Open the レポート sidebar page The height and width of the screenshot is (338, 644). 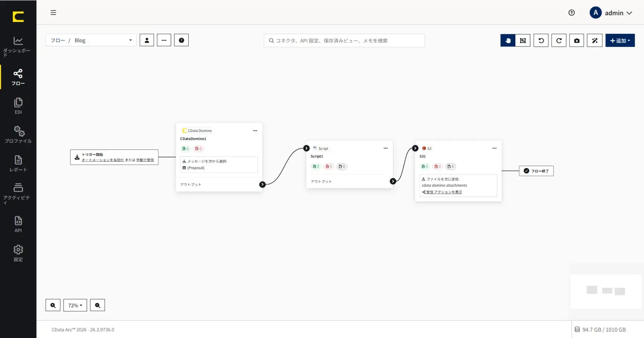(18, 164)
